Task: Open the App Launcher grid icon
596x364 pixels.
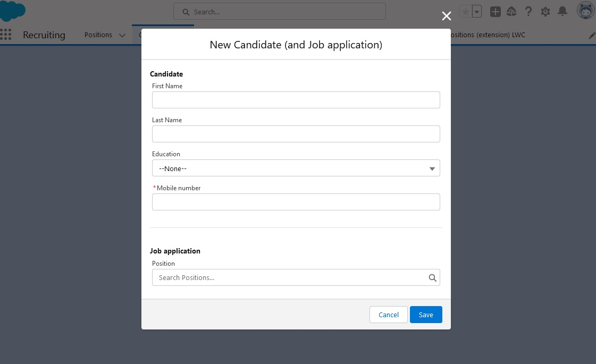Action: [6, 35]
